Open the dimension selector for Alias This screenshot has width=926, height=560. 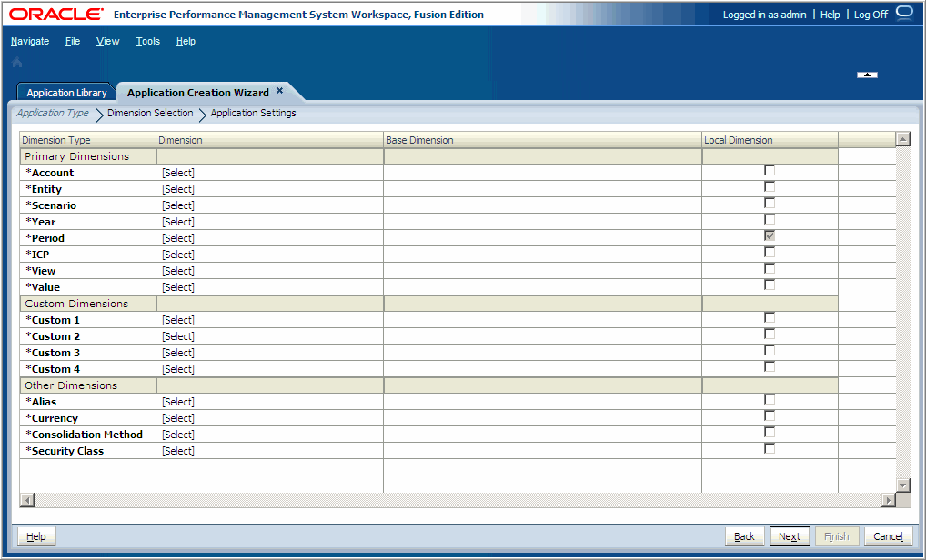(x=178, y=401)
